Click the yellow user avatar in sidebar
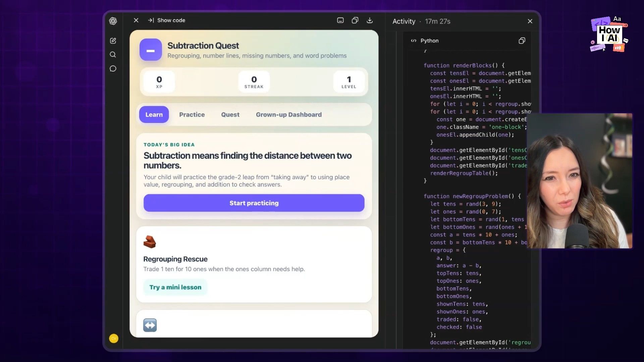Image resolution: width=644 pixels, height=362 pixels. [x=114, y=339]
